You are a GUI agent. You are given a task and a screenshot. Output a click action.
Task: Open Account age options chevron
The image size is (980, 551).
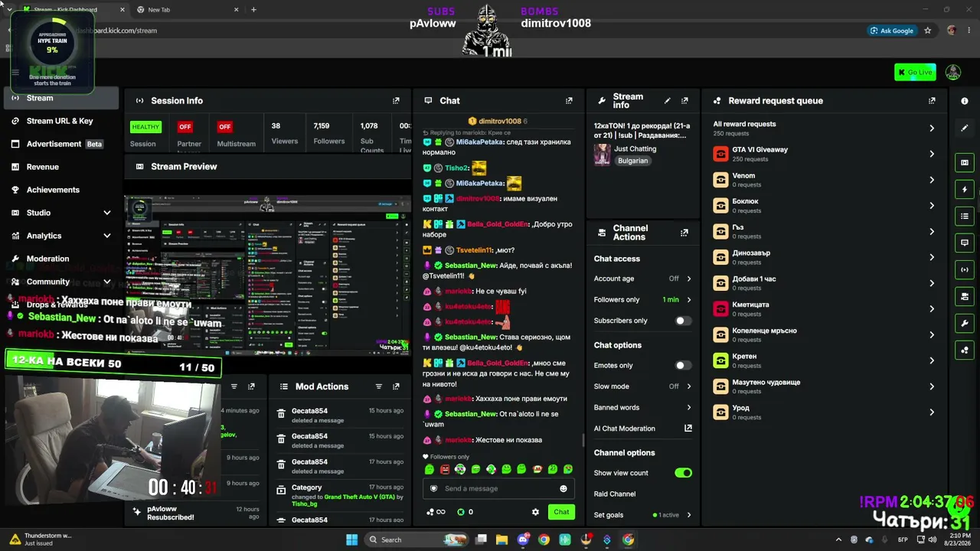[689, 279]
